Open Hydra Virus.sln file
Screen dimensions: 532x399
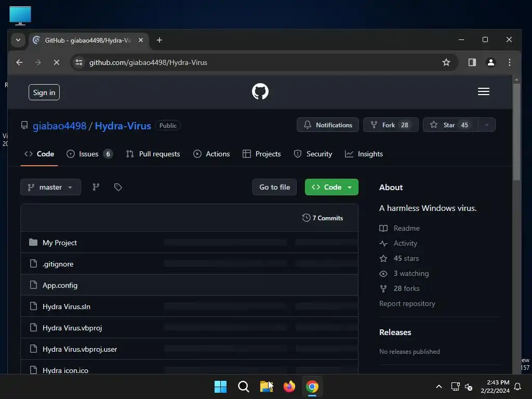click(x=66, y=307)
